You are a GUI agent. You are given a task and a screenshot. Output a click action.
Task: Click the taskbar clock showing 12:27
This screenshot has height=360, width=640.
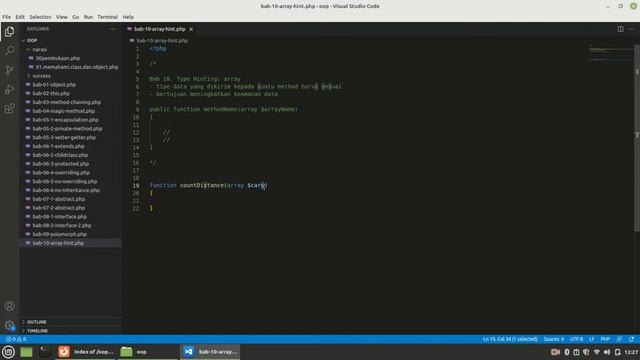[x=631, y=352]
